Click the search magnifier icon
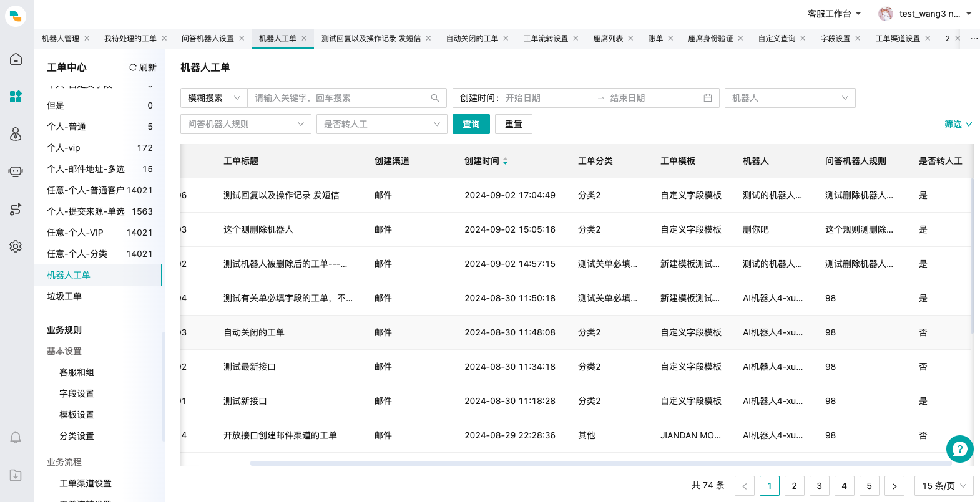 pos(435,98)
